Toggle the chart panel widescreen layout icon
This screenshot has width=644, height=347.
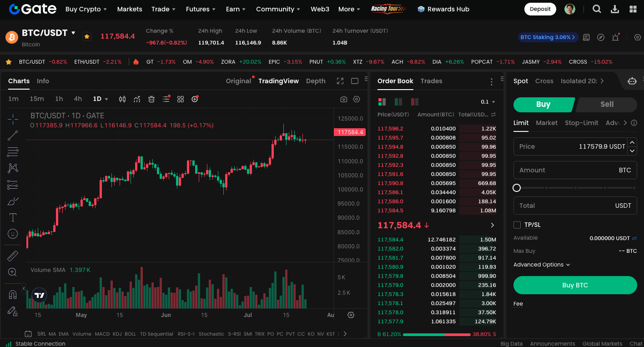[x=355, y=81]
